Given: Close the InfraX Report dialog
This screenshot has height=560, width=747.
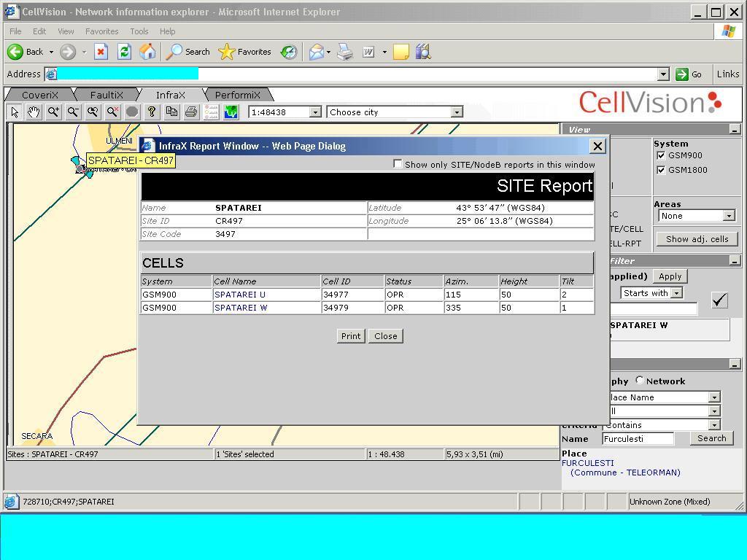Looking at the screenshot, I should (x=597, y=146).
